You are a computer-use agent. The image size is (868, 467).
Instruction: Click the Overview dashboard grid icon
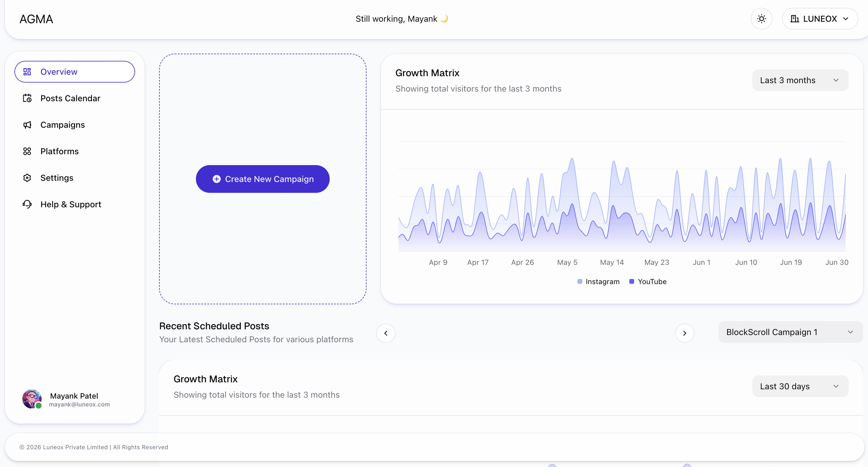coord(27,72)
